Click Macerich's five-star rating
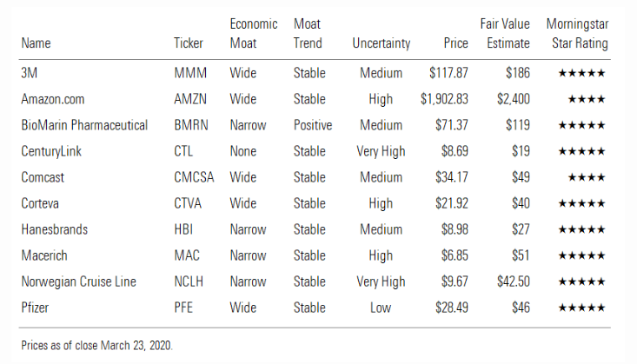Viewport: 637px width, 364px height. 583,256
